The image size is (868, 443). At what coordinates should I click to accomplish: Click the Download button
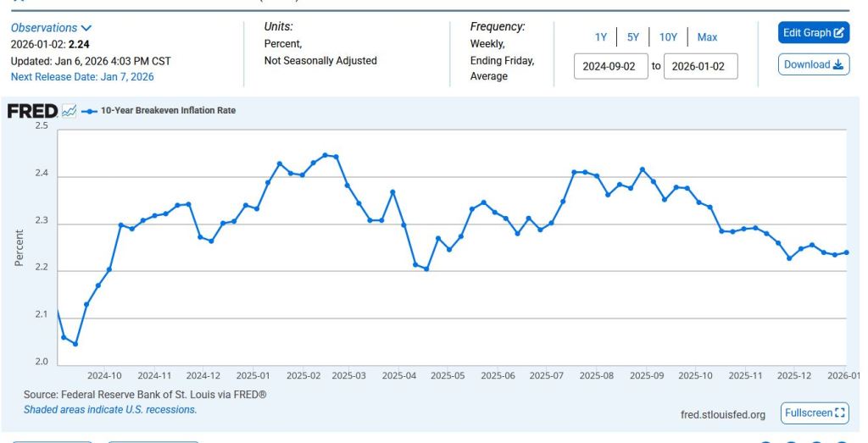coord(814,64)
